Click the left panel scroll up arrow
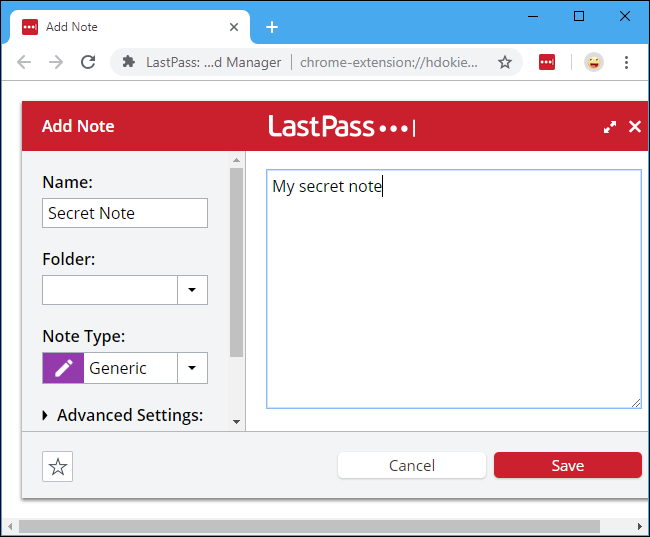The width and height of the screenshot is (650, 537). [237, 160]
